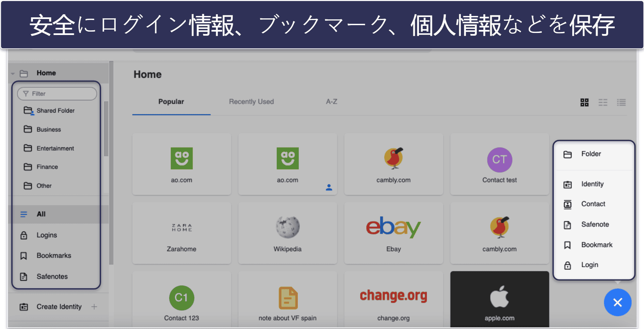Open the Business folder
Viewport: 644px width, 329px height.
tap(49, 129)
